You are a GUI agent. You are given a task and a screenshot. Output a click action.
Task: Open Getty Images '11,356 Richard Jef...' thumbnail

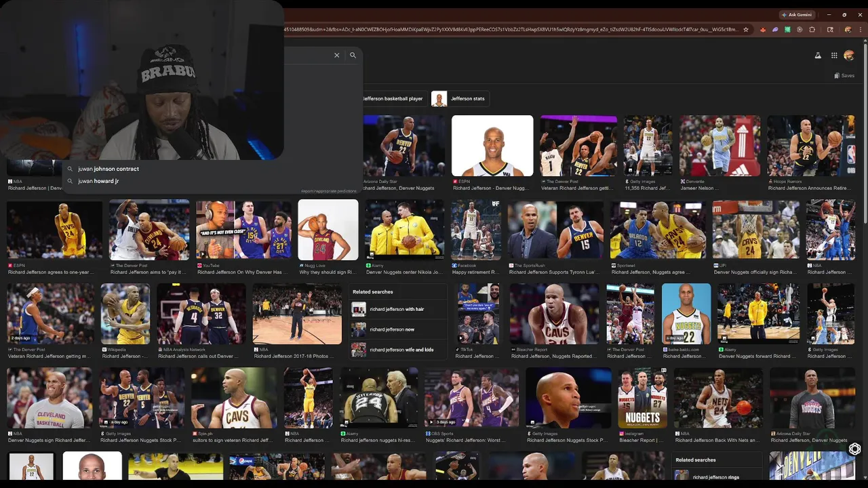point(648,146)
